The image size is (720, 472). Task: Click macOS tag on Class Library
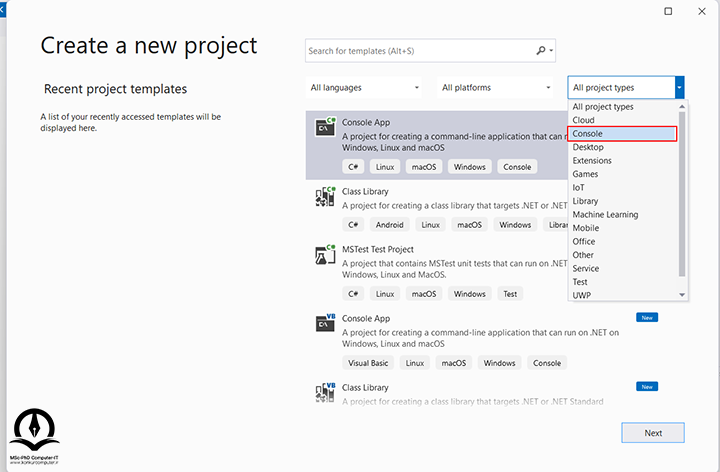[469, 225]
